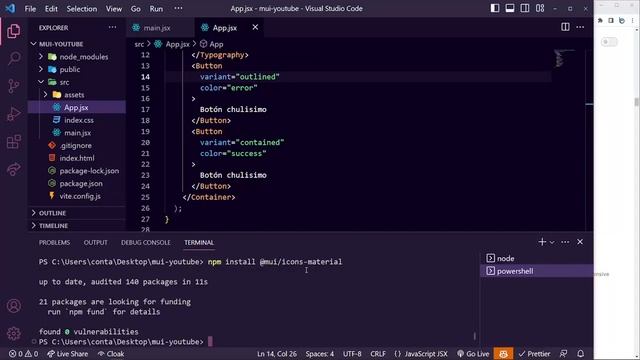Viewport: 640px width, 360px height.
Task: Click Prettier in the status bar
Action: click(x=534, y=354)
